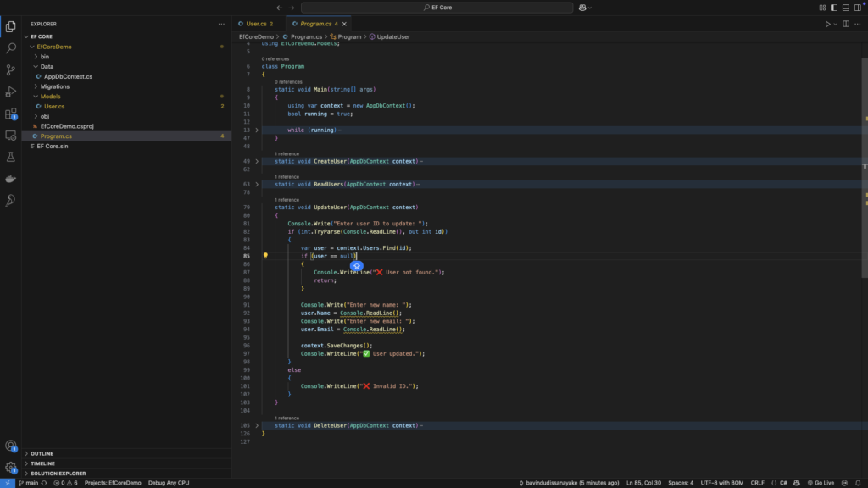Click the main branch in status bar
This screenshot has width=868, height=488.
(28, 483)
